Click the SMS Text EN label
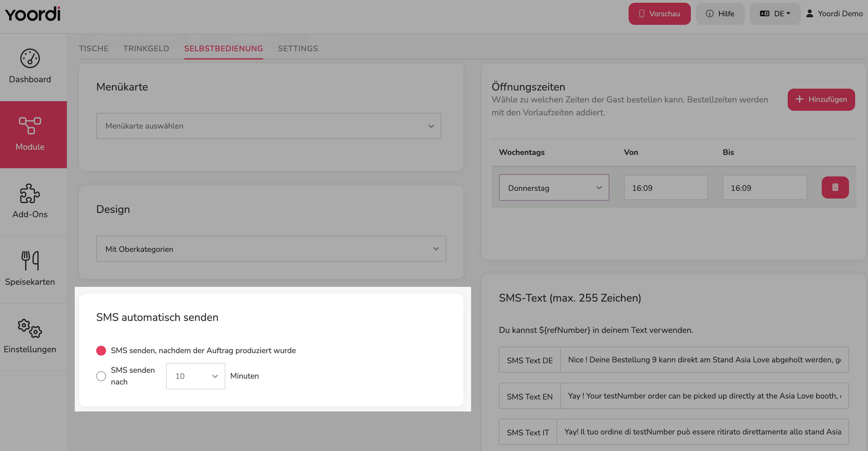This screenshot has height=451, width=868. pyautogui.click(x=530, y=396)
